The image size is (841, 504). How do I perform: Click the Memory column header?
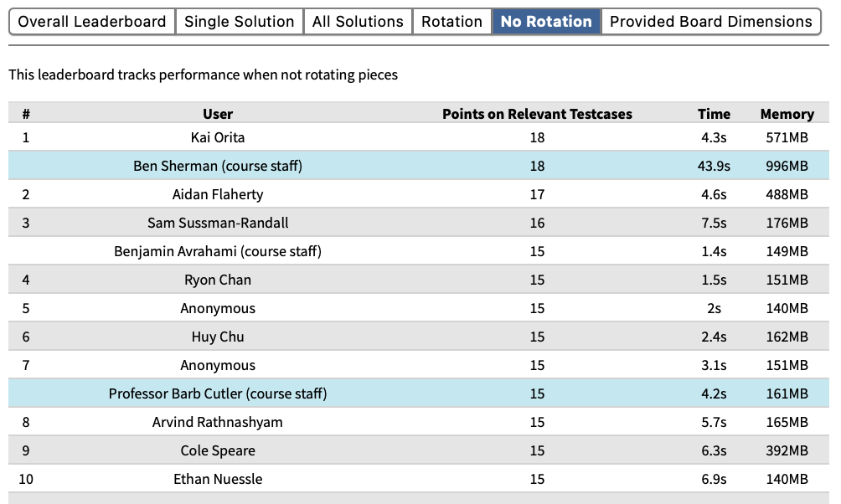787,114
